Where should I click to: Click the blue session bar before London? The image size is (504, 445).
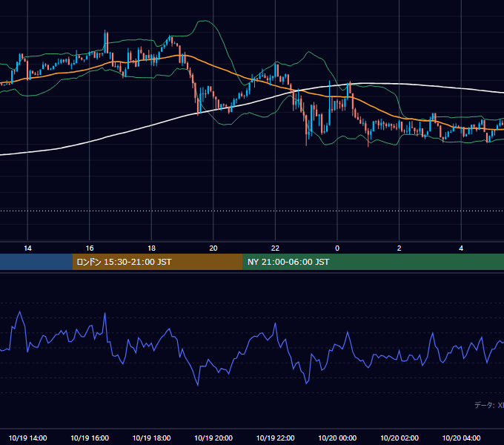36,262
